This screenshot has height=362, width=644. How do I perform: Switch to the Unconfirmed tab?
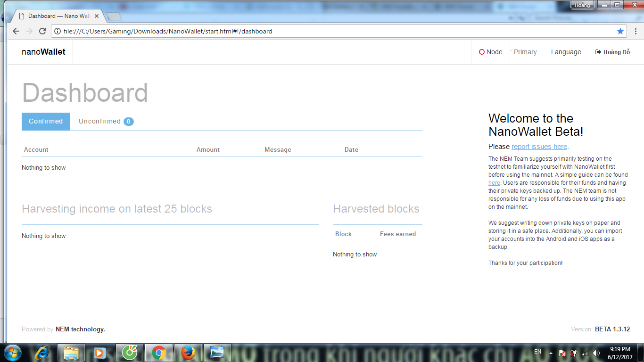pyautogui.click(x=106, y=121)
